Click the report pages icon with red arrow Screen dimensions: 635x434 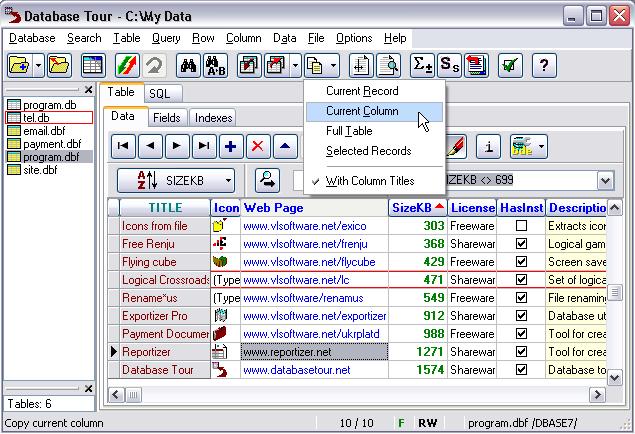tap(476, 65)
